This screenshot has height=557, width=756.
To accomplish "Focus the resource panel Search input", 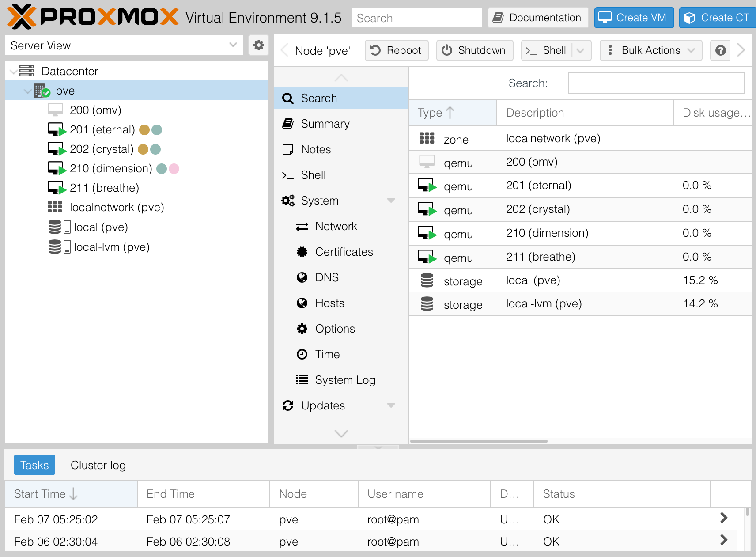I will 656,83.
